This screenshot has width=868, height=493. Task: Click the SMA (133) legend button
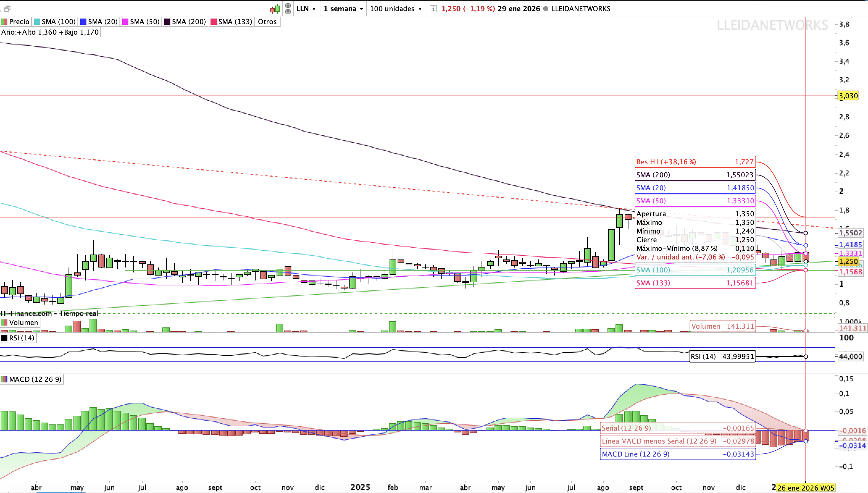coord(232,22)
